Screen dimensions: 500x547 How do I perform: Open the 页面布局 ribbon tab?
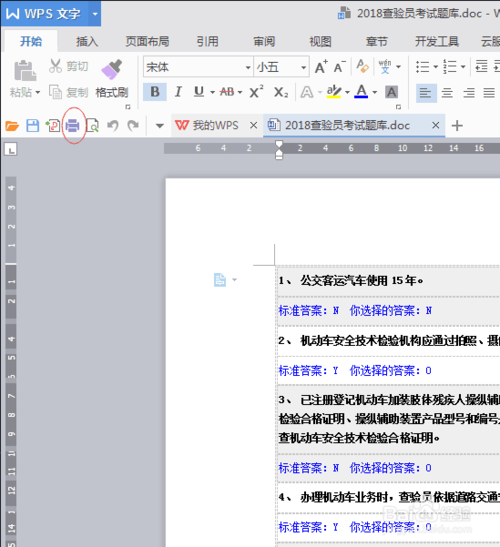tap(147, 42)
